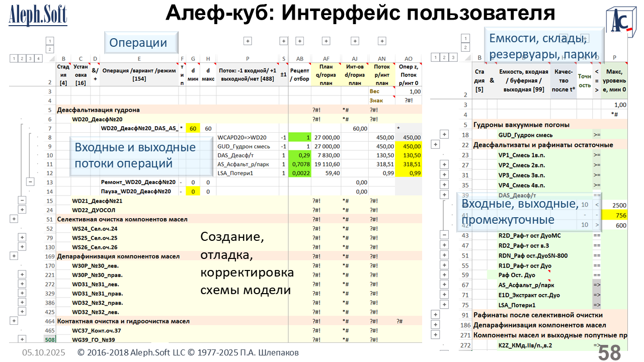Screen dimensions: 644x362
Task: Expand column group above column AB
Action: (x=300, y=41)
